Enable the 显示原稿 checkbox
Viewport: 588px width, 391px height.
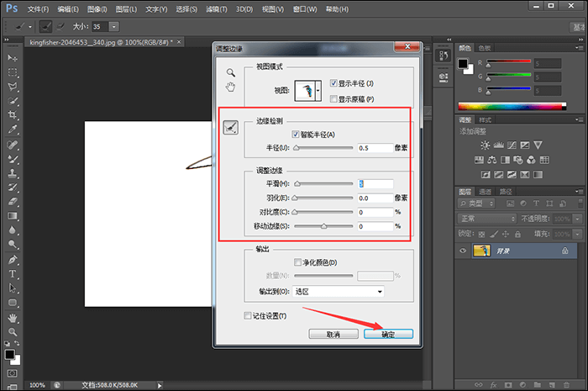tap(333, 98)
